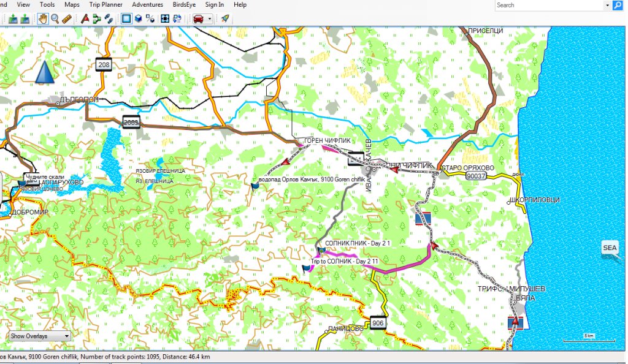Click the blue north arrow compass
This screenshot has height=364, width=628.
pos(44,72)
